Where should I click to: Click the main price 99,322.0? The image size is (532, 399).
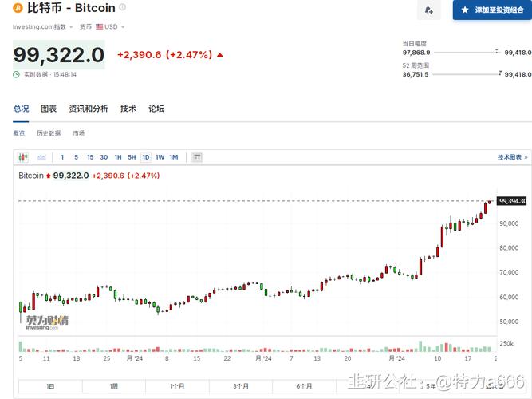click(x=59, y=55)
